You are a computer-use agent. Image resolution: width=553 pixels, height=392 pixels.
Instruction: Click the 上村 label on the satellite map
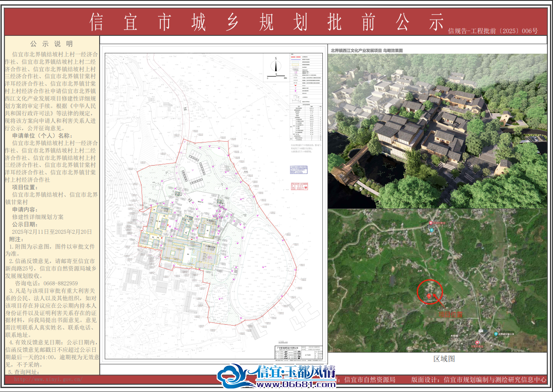pos(419,271)
